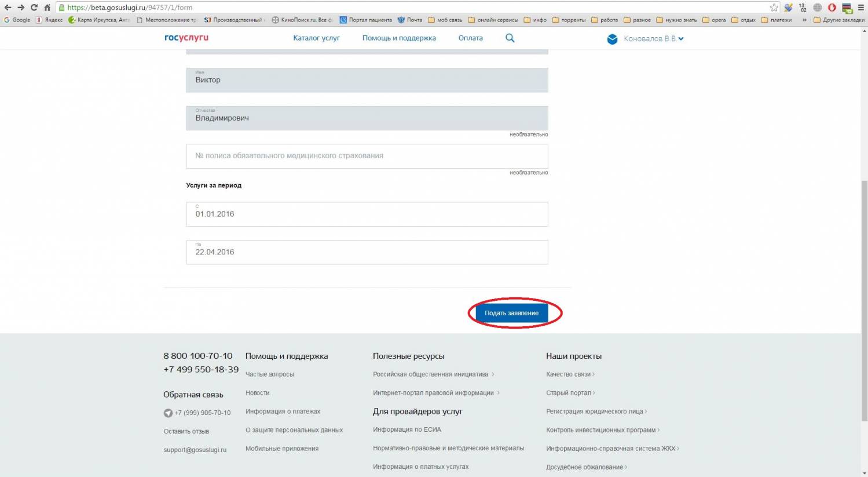Click the Оставить отзыв link

(x=186, y=431)
